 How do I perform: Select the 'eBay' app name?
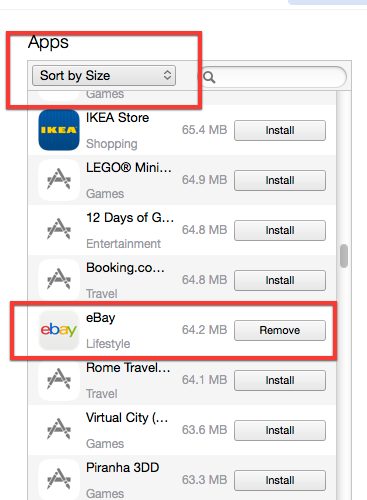[x=101, y=318]
